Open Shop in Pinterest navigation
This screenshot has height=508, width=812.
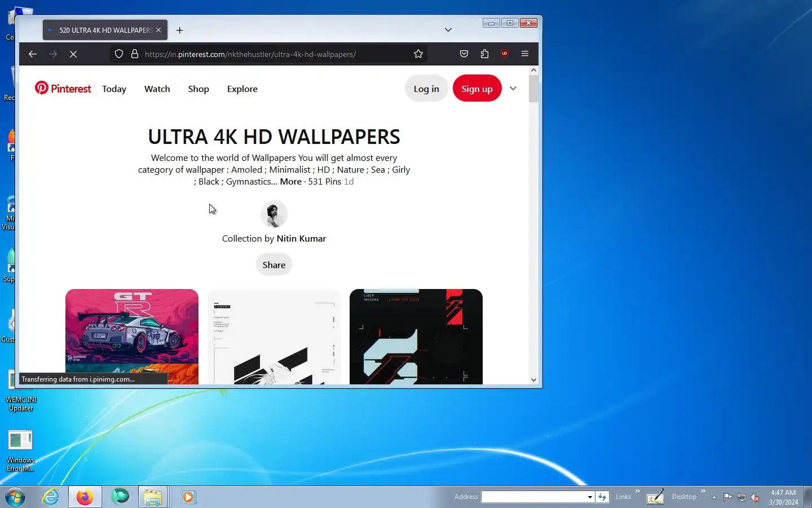[x=198, y=89]
